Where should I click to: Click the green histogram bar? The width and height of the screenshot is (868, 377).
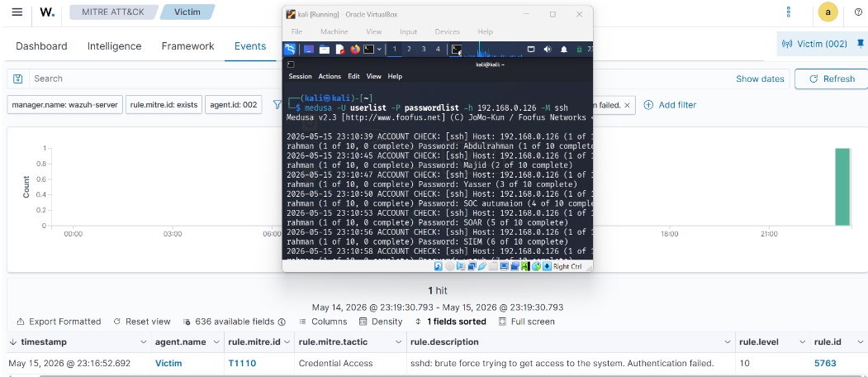click(842, 187)
